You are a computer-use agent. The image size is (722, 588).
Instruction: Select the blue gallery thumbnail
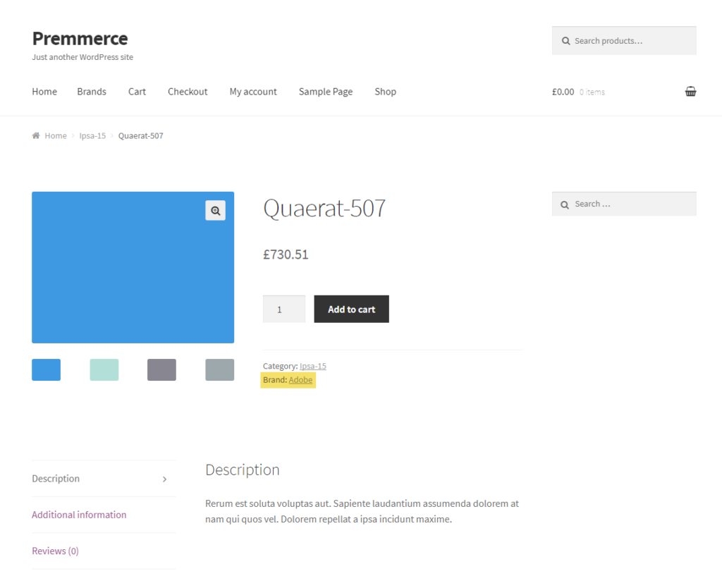(46, 369)
